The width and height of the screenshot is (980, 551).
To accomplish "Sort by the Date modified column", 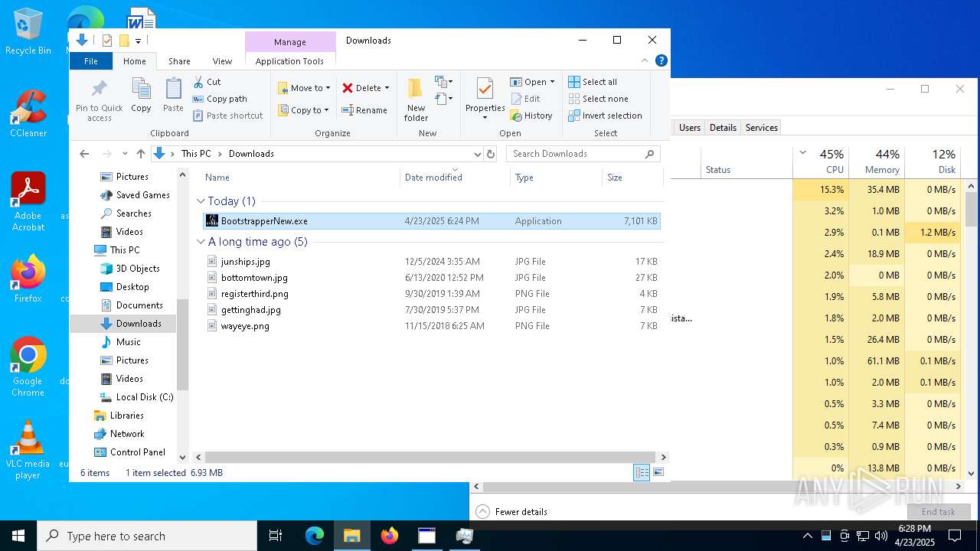I will 455,178.
